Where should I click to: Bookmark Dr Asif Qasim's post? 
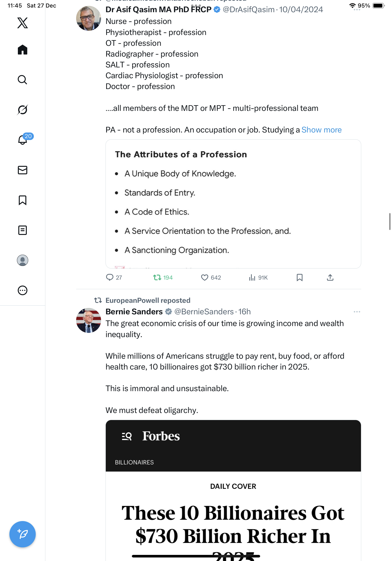pyautogui.click(x=300, y=278)
